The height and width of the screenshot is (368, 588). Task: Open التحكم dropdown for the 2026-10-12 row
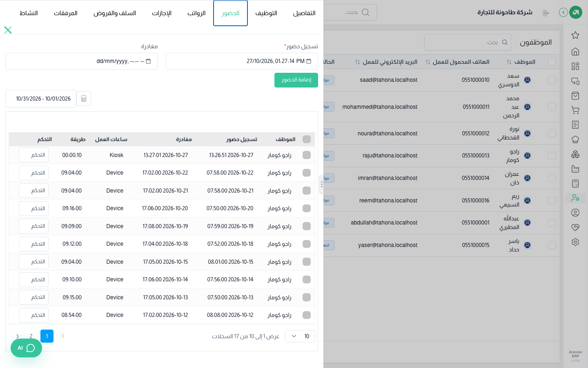[33, 315]
